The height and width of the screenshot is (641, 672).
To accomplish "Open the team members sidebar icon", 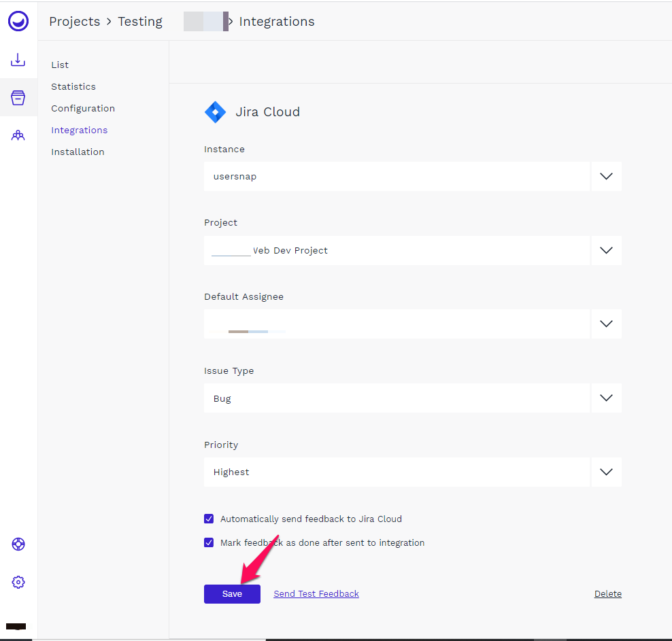I will (18, 136).
